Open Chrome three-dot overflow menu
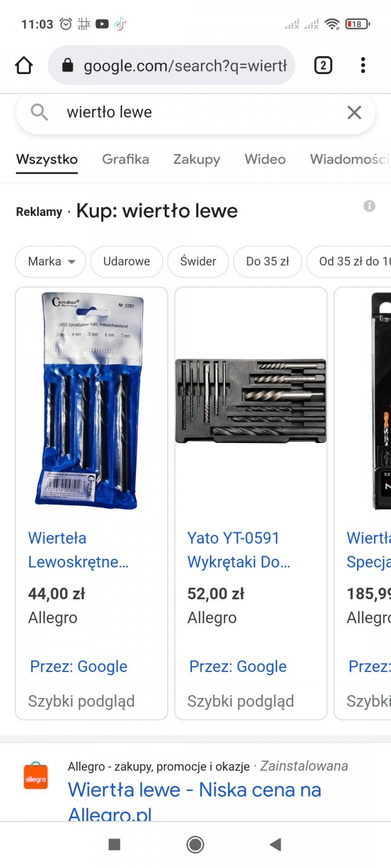 (x=363, y=65)
